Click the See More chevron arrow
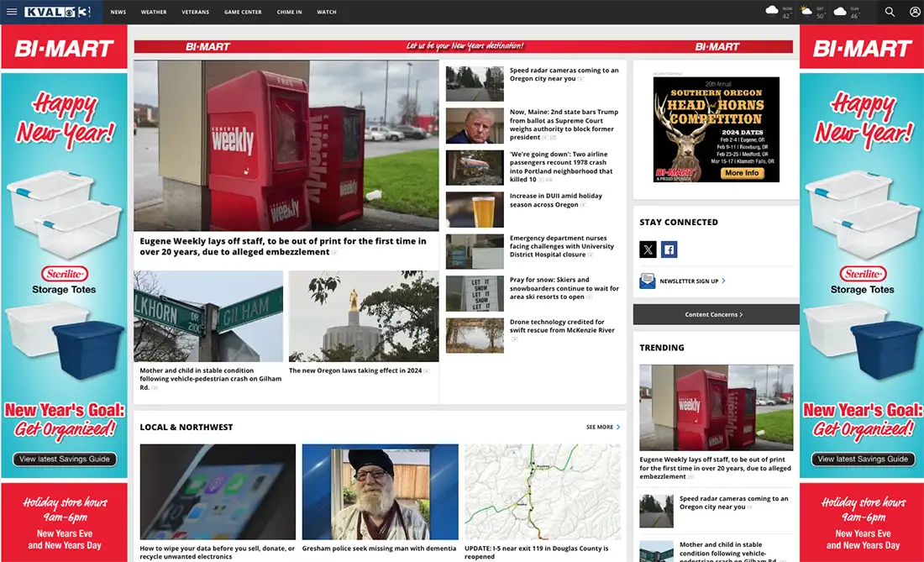This screenshot has width=924, height=562. pos(618,427)
